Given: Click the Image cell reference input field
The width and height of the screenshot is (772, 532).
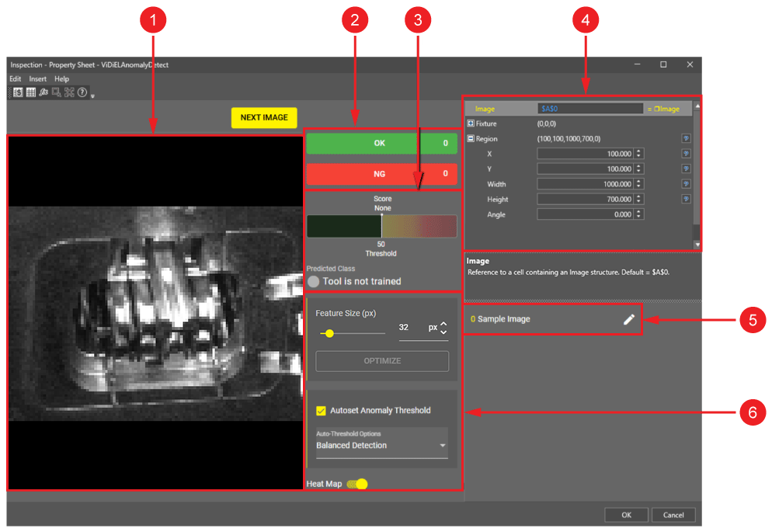Looking at the screenshot, I should (x=590, y=109).
